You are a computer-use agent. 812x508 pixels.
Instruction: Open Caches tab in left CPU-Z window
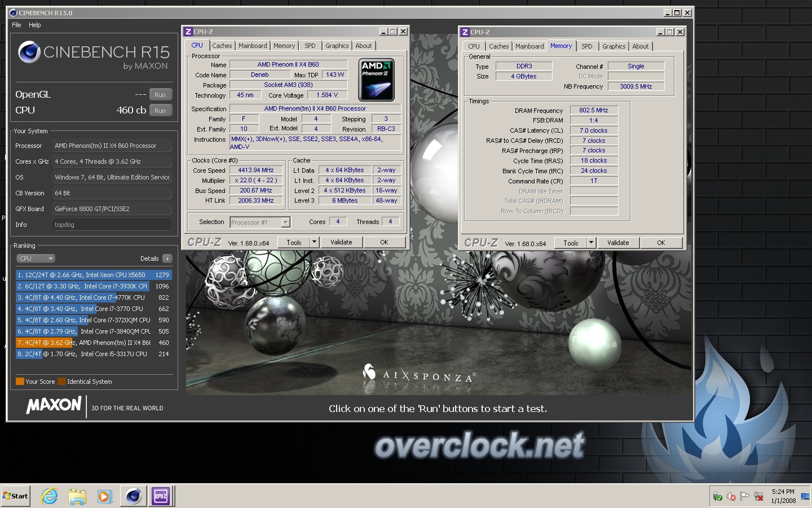tap(222, 46)
